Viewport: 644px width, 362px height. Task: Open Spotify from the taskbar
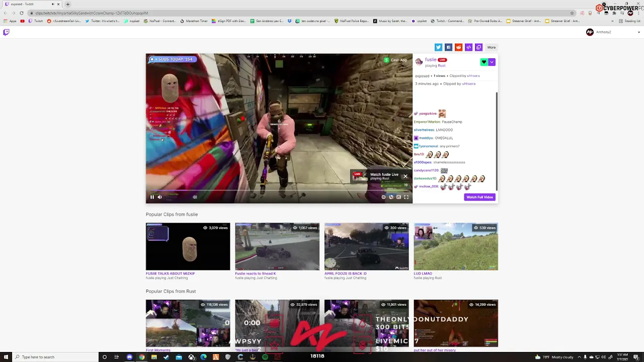click(x=265, y=357)
